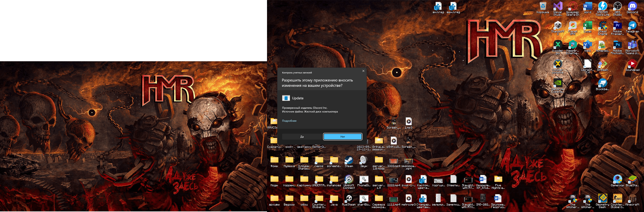Launch the Adobe Premiere shortcut
Image resolution: width=644 pixels, height=212 pixels.
point(617,28)
